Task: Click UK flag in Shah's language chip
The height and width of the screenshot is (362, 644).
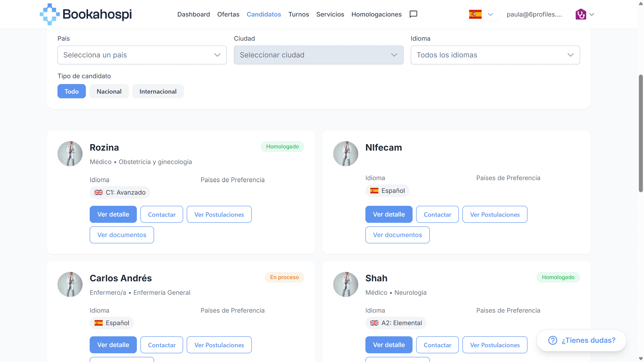Action: 374,323
